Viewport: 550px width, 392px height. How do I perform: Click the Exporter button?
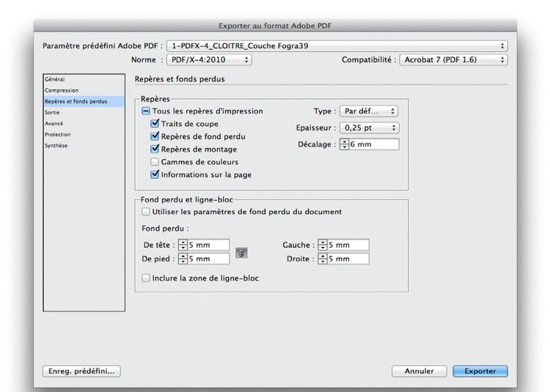click(480, 371)
